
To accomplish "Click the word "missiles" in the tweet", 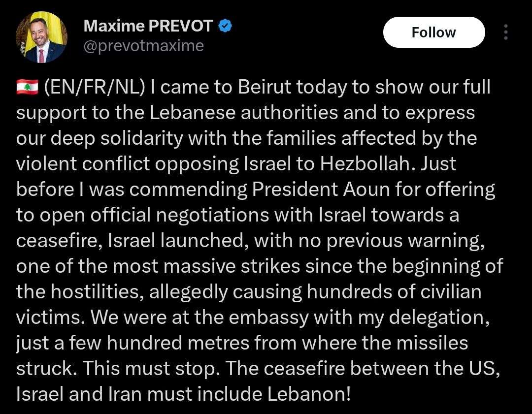I will [433, 344].
